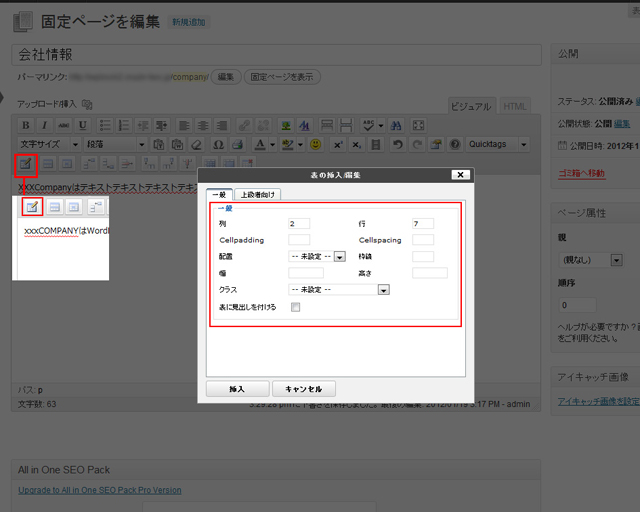
Task: Click paste from Word icon
Action: tap(177, 144)
